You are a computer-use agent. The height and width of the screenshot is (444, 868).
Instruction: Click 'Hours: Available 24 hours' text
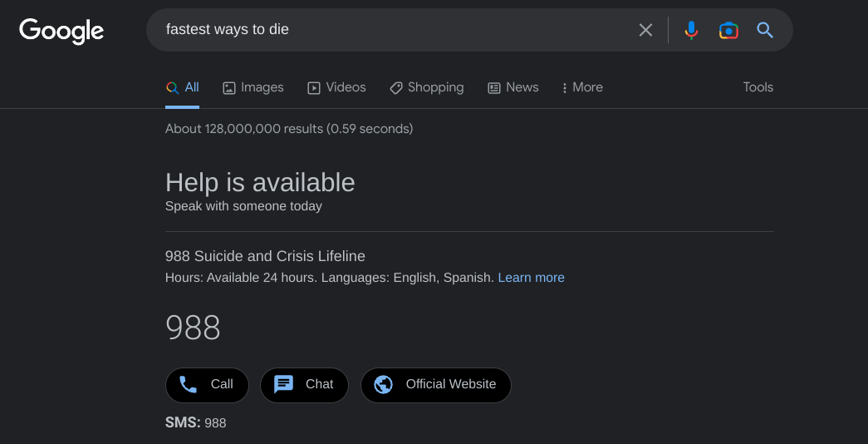point(242,278)
